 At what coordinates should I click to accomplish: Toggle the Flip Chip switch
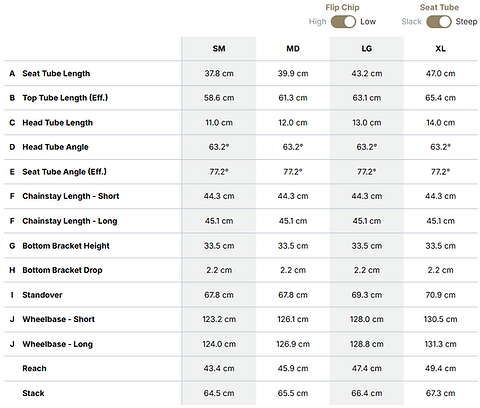pos(343,22)
